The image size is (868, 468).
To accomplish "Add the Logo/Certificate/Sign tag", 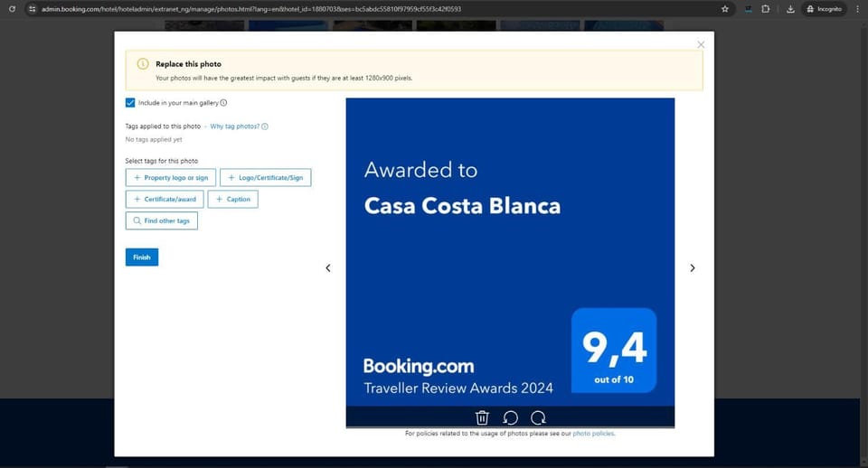I will pyautogui.click(x=265, y=178).
